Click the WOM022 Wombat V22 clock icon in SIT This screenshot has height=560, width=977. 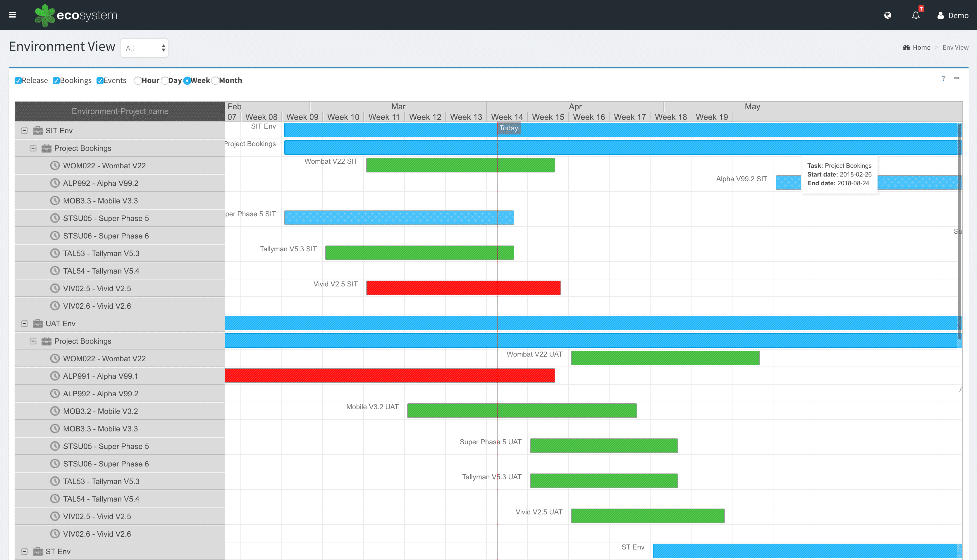pyautogui.click(x=54, y=166)
